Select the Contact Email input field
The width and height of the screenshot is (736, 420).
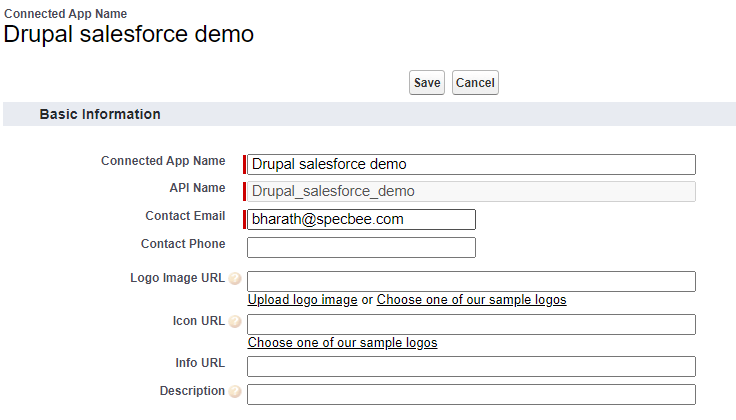click(x=361, y=220)
